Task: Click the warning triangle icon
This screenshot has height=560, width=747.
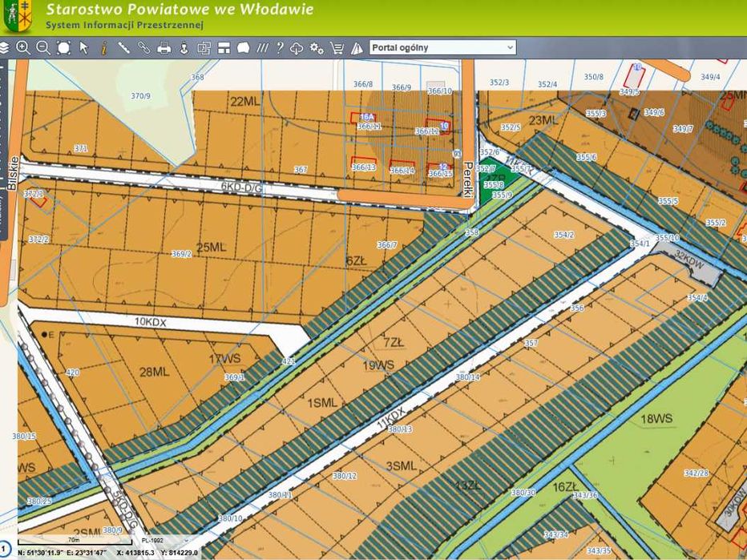Action: click(357, 48)
